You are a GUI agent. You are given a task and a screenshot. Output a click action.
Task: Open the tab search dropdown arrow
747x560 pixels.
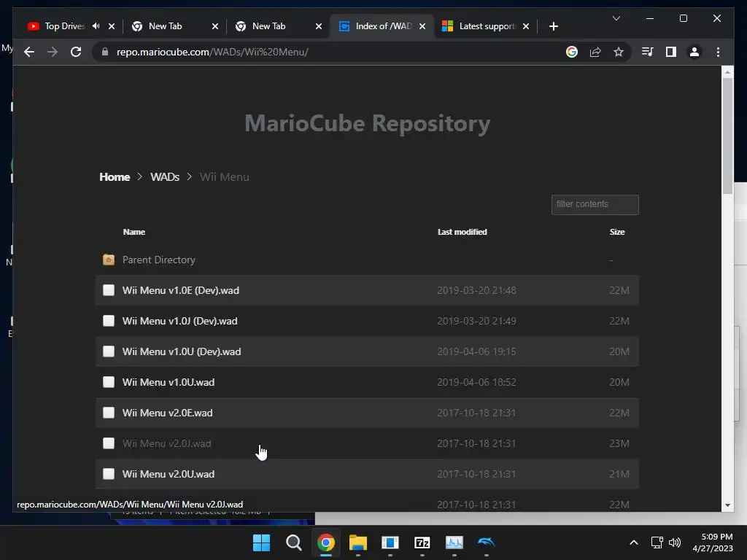[x=616, y=18]
